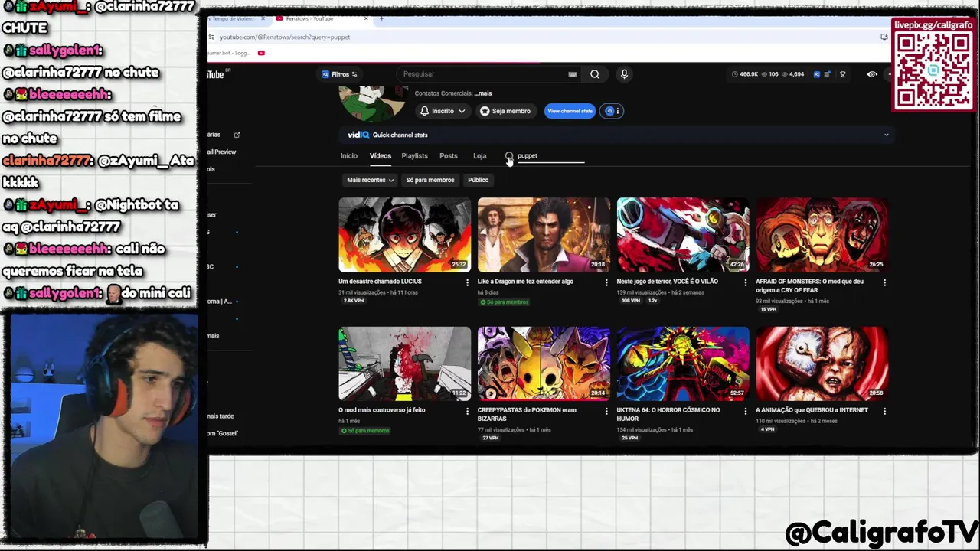Open menu for A ANIMAÇÃO que QUEBROU video
980x551 pixels.
click(x=884, y=411)
